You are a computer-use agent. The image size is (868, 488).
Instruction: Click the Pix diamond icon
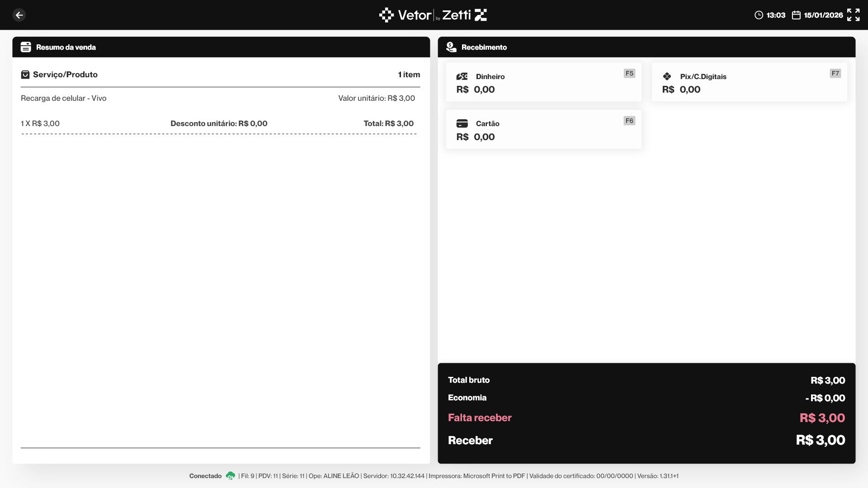coord(667,76)
